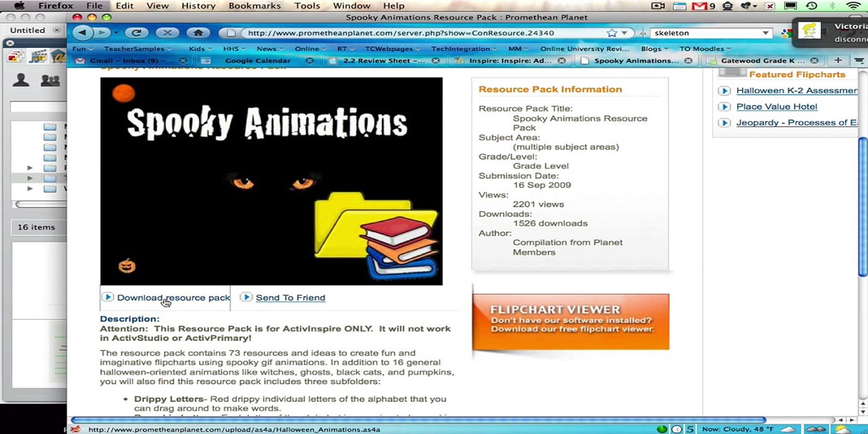Viewport: 868px width, 434px height.
Task: Go to the home page icon
Action: click(198, 33)
